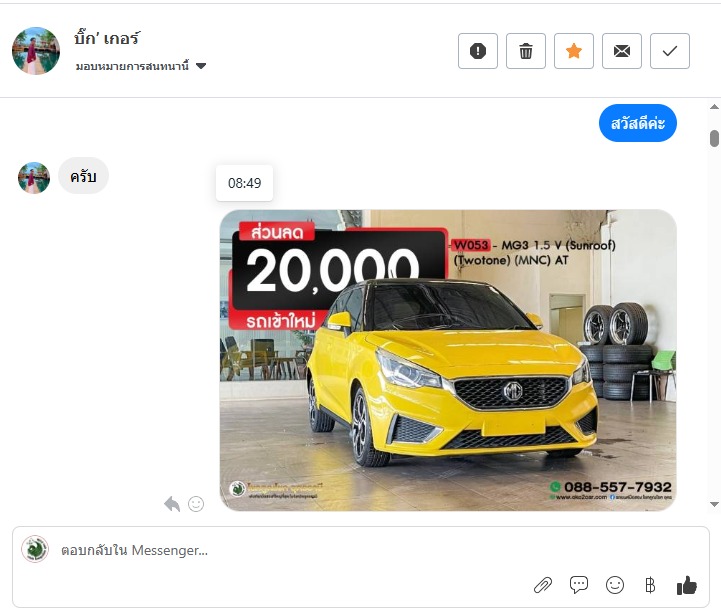
Task: Click the page avatar in reply box
Action: 35,549
